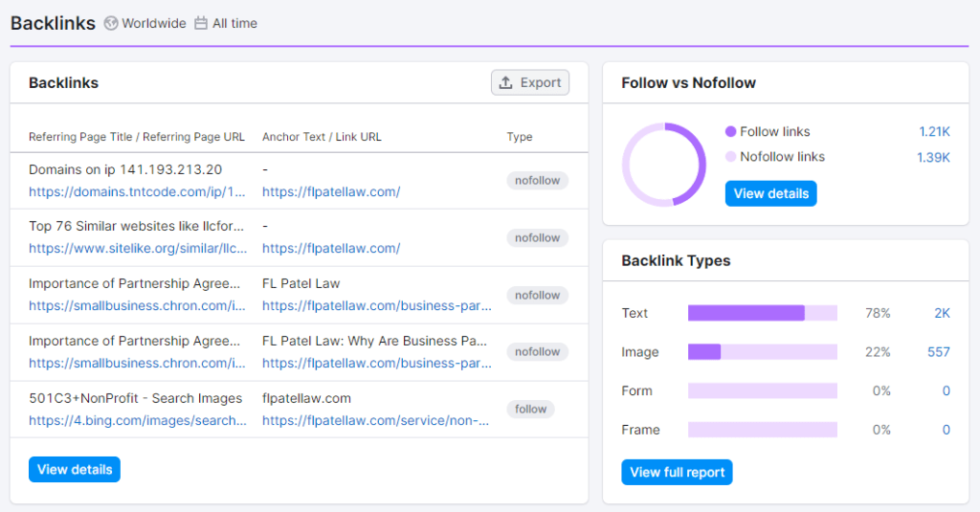This screenshot has height=512, width=980.
Task: Click the Type column header
Action: pyautogui.click(x=520, y=137)
